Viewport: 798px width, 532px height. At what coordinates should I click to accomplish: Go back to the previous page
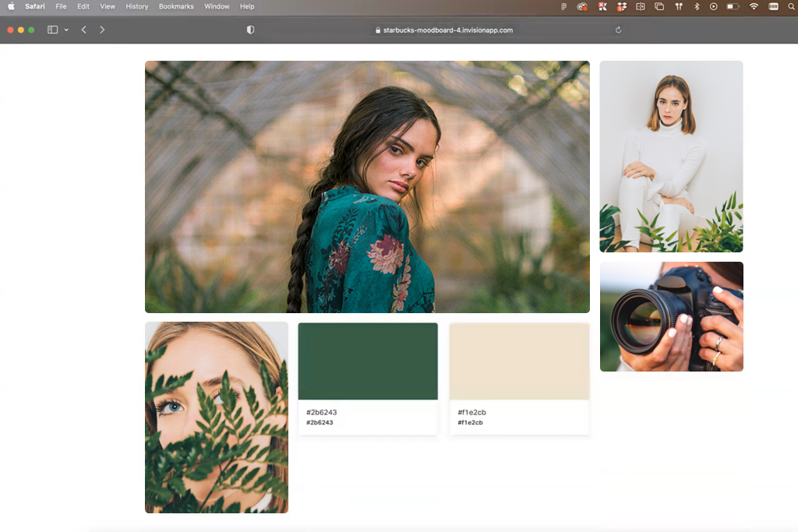(x=84, y=30)
